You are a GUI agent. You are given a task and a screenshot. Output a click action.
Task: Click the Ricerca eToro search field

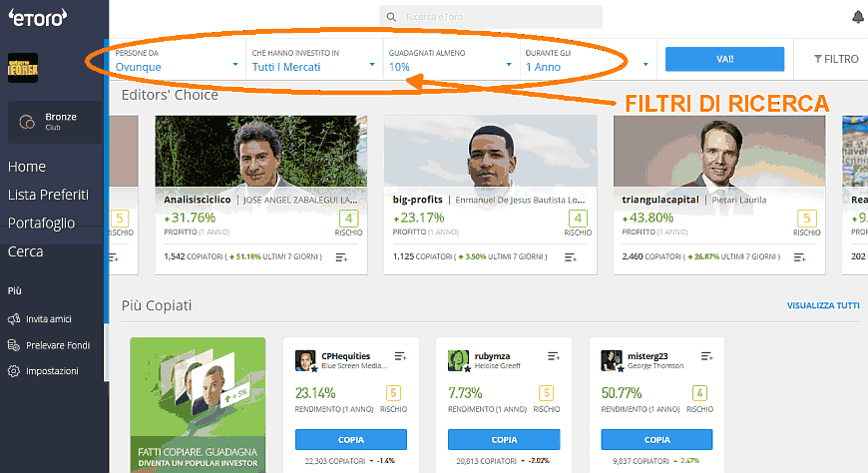point(491,17)
